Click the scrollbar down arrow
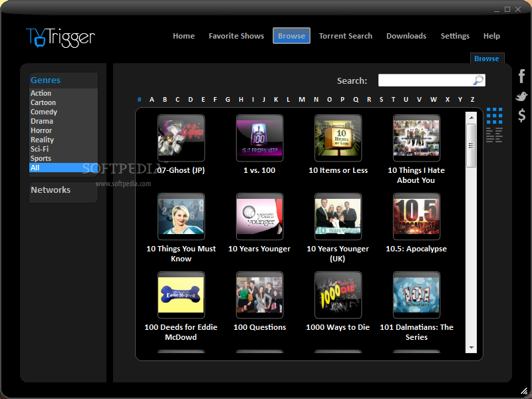This screenshot has height=399, width=532. pyautogui.click(x=471, y=347)
